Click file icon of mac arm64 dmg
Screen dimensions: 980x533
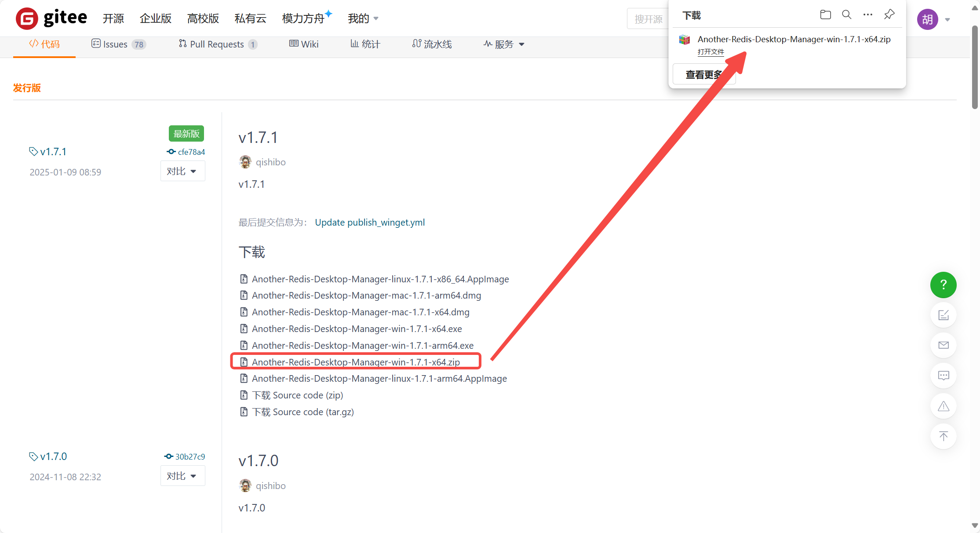tap(244, 295)
